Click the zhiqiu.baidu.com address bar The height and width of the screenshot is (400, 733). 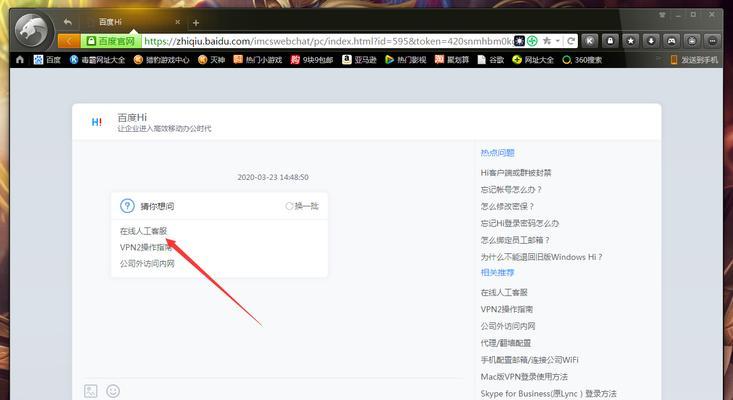[x=327, y=41]
